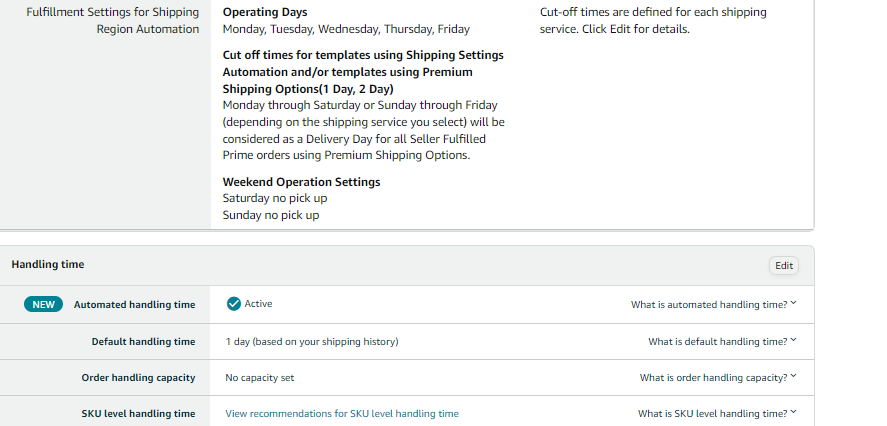887x426 pixels.
Task: Click the 'Operating Days' heading
Action: point(265,12)
